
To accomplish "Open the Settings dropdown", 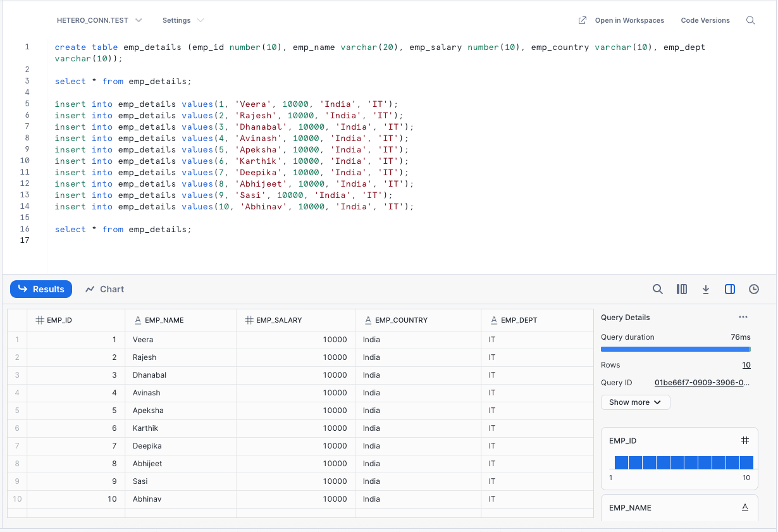I will pyautogui.click(x=183, y=20).
